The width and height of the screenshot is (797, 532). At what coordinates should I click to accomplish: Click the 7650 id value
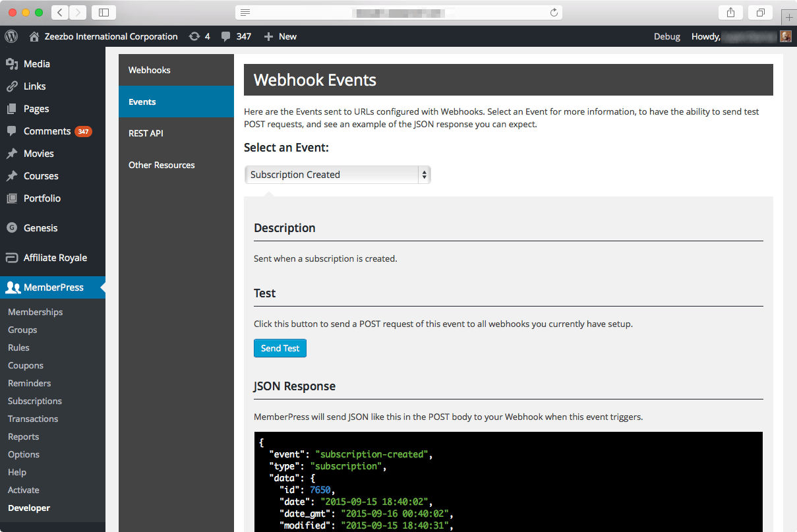[x=319, y=490]
